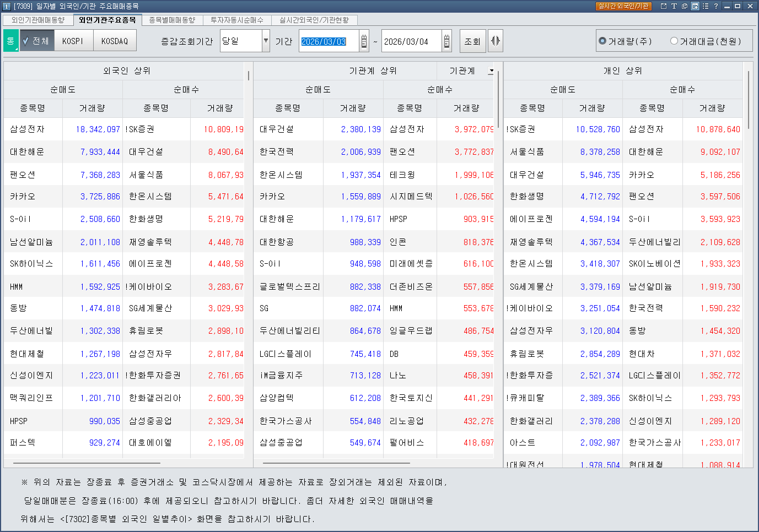Viewport: 759px width, 532px height.
Task: Click the font size 'T' icon
Action: click(674, 6)
